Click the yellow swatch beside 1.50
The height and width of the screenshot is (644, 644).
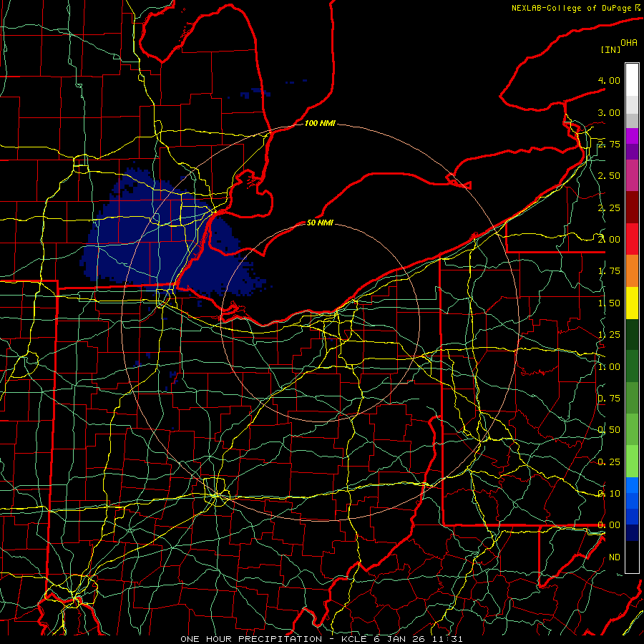click(632, 303)
